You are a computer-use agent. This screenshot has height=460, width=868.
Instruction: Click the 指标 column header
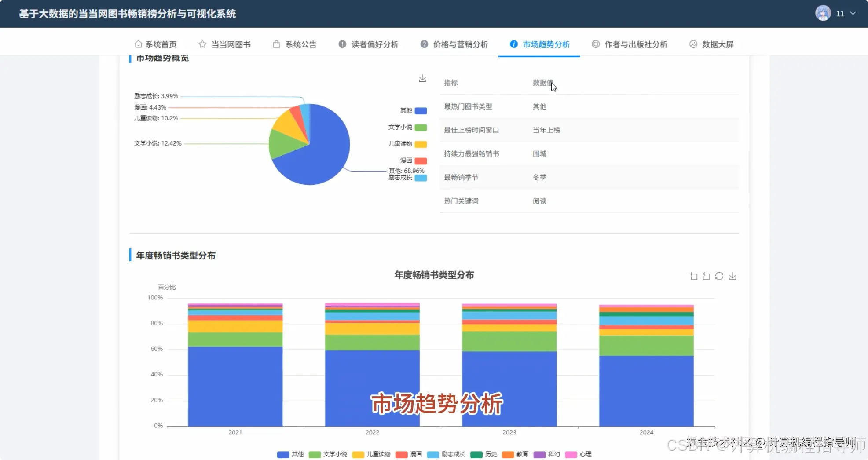(x=451, y=83)
